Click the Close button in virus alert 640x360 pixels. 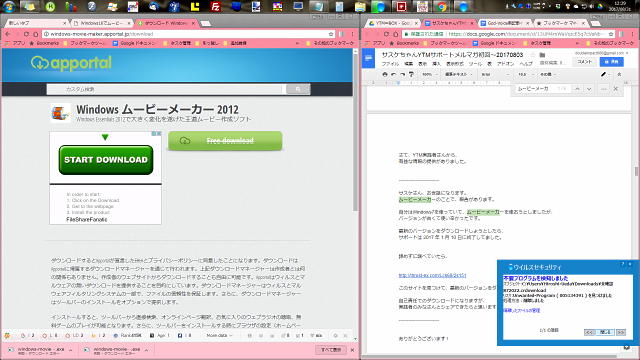[x=605, y=332]
